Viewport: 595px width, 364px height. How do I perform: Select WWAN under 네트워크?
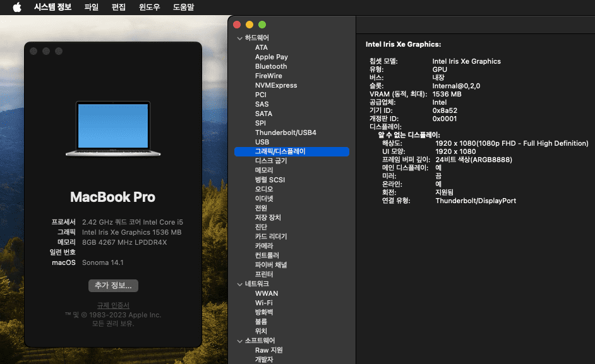[x=267, y=293]
